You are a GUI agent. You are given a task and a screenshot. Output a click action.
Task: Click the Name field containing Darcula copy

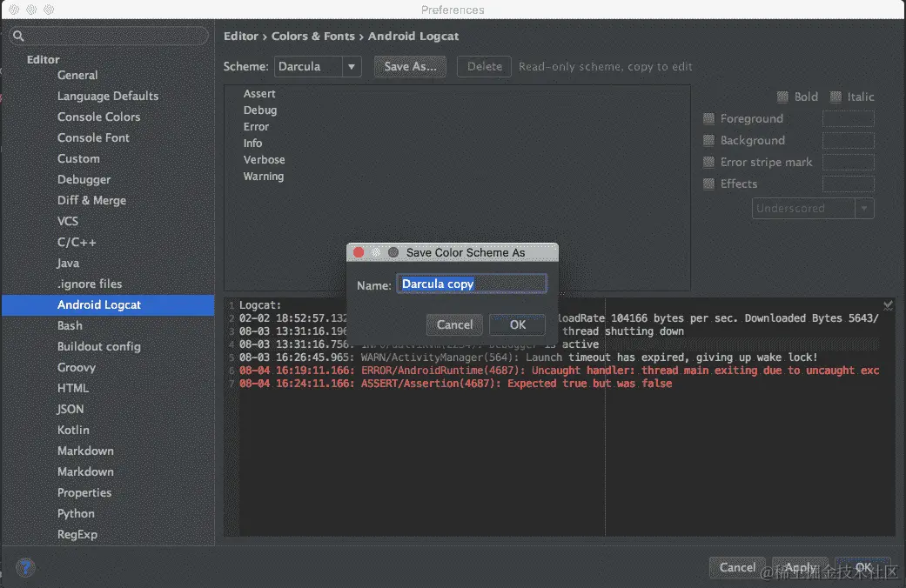pos(472,284)
